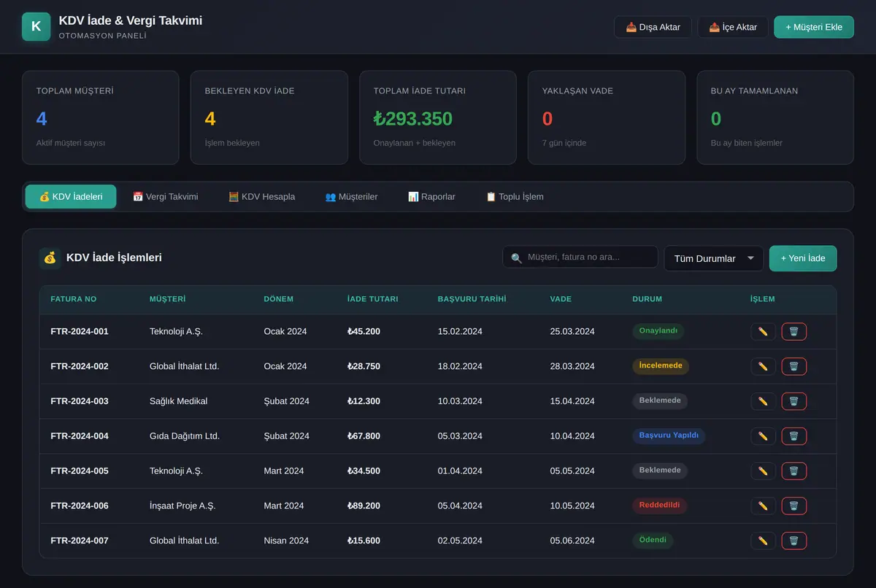Open the Toplu İşlem tab

tap(515, 196)
